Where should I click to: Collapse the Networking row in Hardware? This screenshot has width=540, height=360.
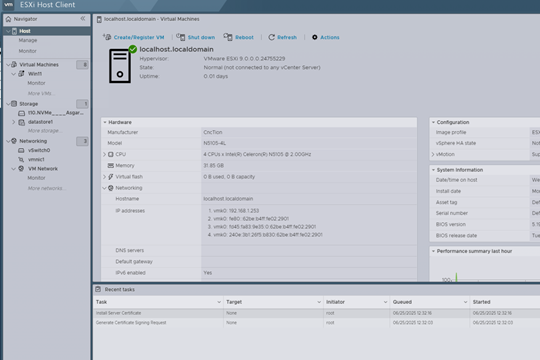tap(104, 188)
